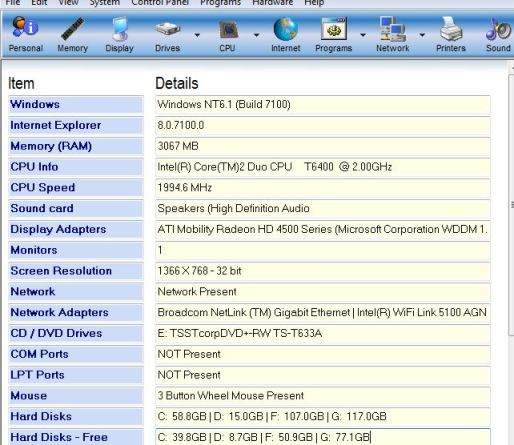Click the Windows NT6.1 (Build 7100) field
The width and height of the screenshot is (514, 445).
pos(323,104)
